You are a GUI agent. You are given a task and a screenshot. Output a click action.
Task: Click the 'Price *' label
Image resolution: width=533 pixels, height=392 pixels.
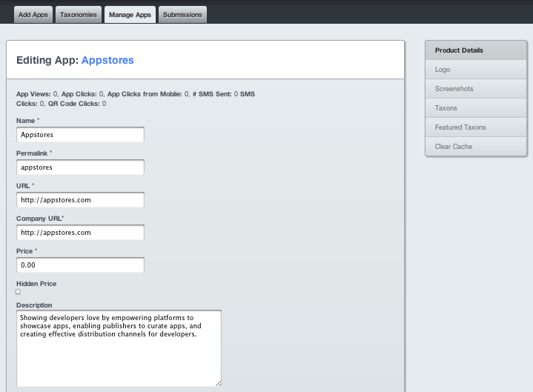coord(27,251)
